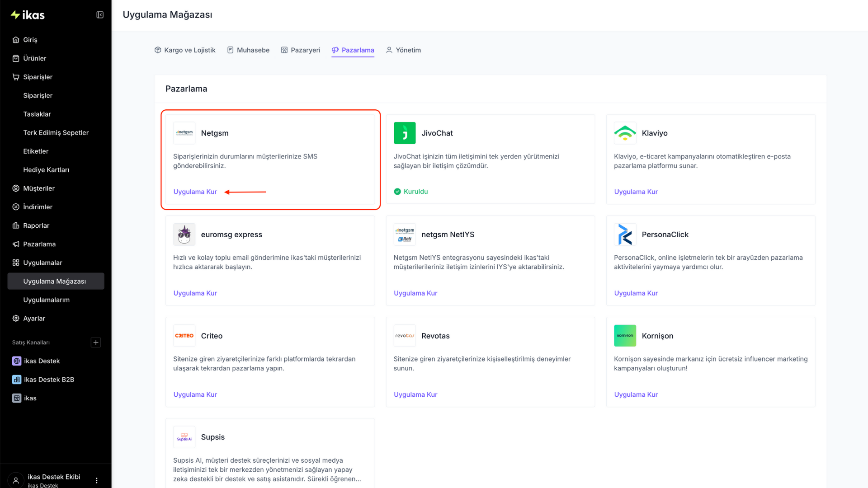Select the Pazarlama tab
The image size is (868, 488).
point(353,50)
